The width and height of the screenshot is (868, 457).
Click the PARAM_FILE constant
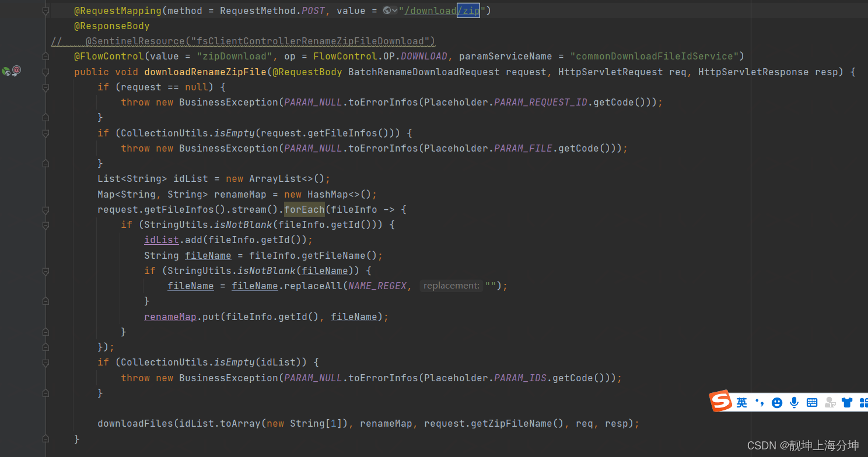tap(523, 148)
